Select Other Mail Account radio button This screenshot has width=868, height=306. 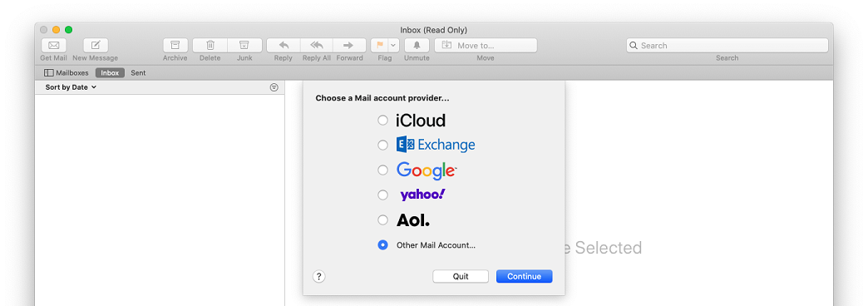382,244
